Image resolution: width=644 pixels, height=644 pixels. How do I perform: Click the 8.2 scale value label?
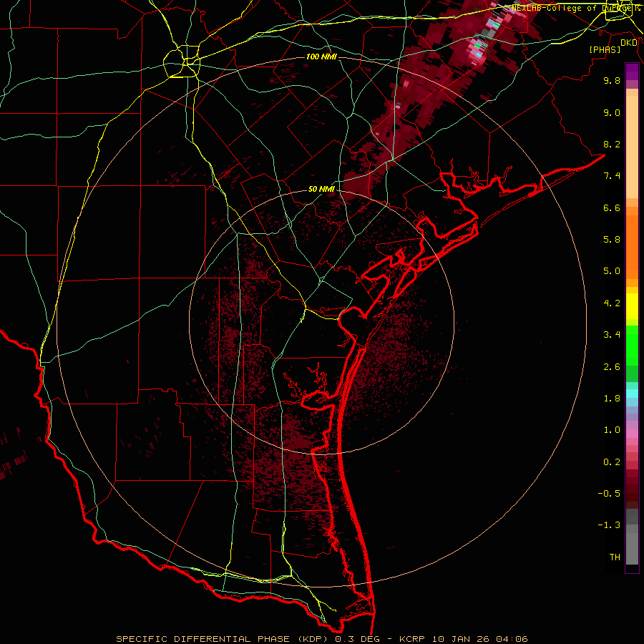tap(612, 144)
